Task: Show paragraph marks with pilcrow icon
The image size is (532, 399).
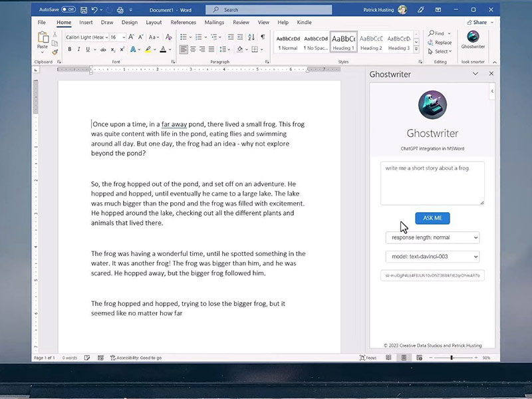Action: click(263, 37)
